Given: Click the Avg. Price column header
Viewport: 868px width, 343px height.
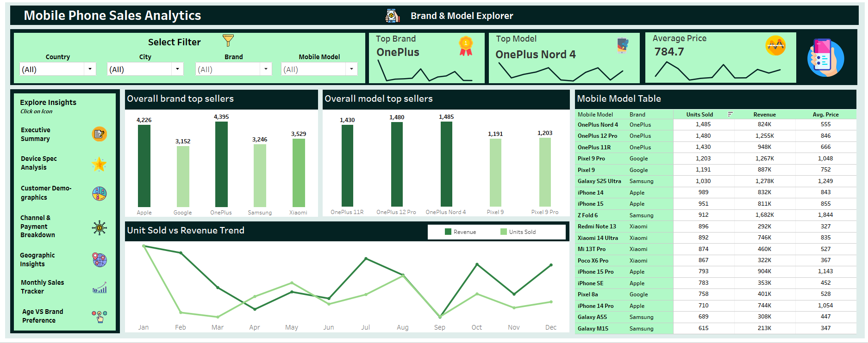Looking at the screenshot, I should point(825,114).
